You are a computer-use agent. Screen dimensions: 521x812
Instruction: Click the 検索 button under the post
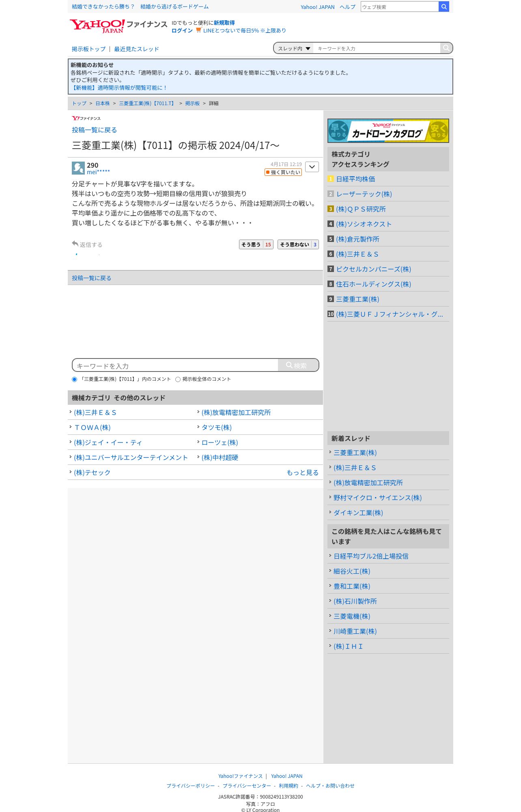point(298,365)
